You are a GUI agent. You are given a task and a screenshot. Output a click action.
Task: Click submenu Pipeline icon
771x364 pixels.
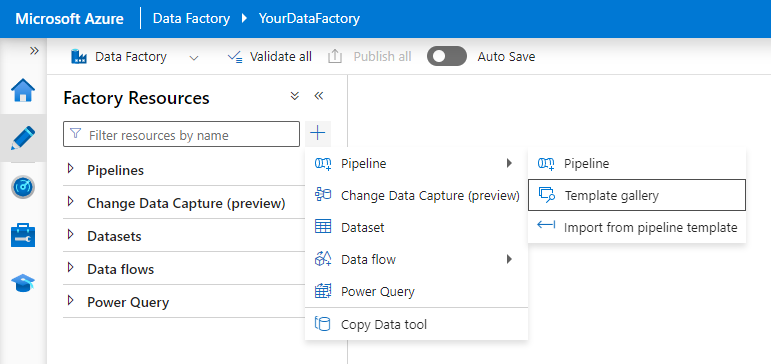pos(546,164)
